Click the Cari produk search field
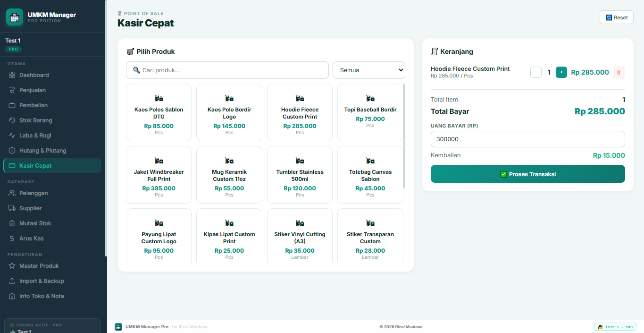 (x=227, y=70)
